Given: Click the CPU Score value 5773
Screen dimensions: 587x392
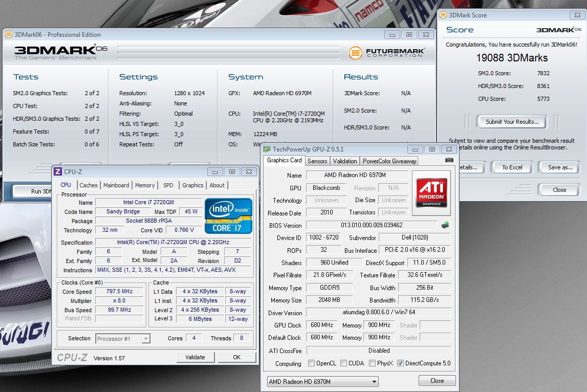Looking at the screenshot, I should pyautogui.click(x=543, y=99).
